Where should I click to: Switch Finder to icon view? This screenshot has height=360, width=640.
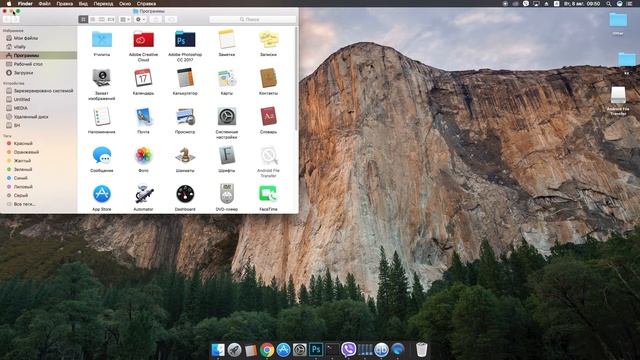coord(83,19)
